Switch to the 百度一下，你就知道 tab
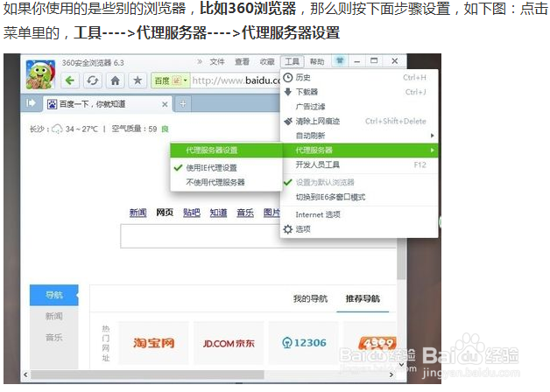This screenshot has width=550, height=392. pos(108,104)
